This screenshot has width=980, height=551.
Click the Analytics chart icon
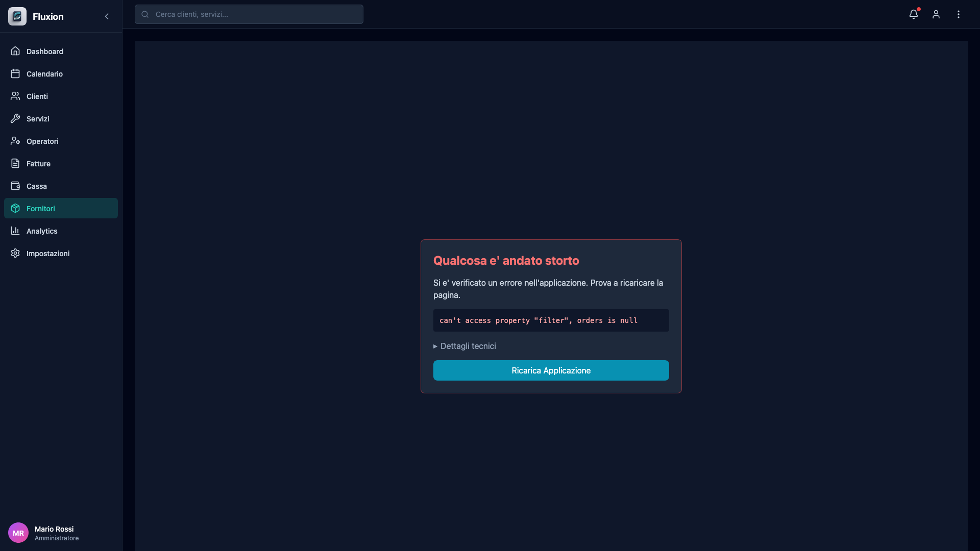point(15,231)
